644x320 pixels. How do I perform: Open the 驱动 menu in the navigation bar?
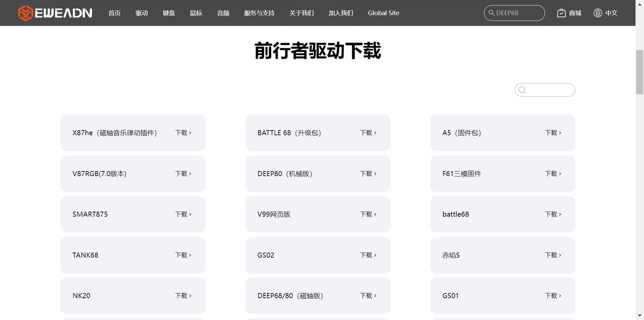tap(141, 13)
